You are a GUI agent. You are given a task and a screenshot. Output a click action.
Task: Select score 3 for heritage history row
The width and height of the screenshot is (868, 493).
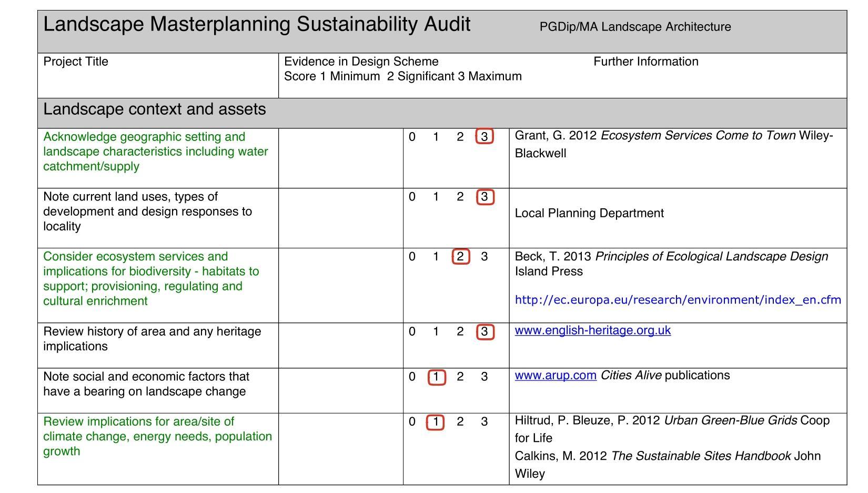click(x=485, y=332)
